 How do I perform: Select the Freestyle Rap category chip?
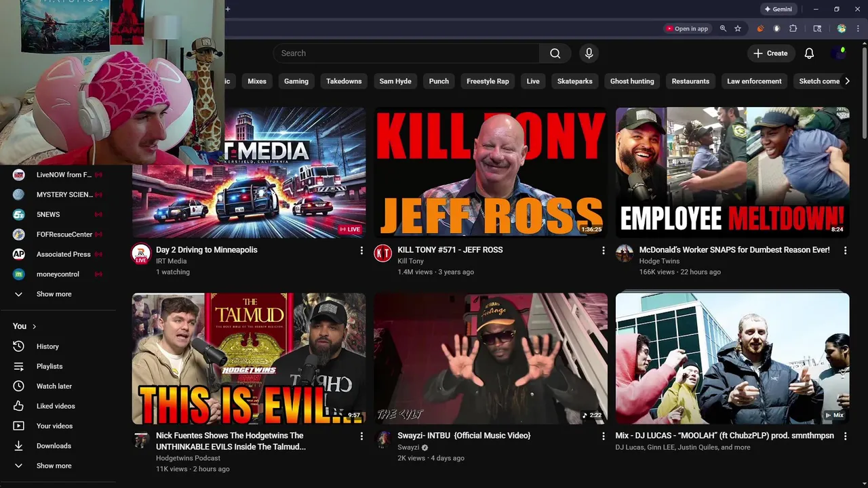coord(488,81)
